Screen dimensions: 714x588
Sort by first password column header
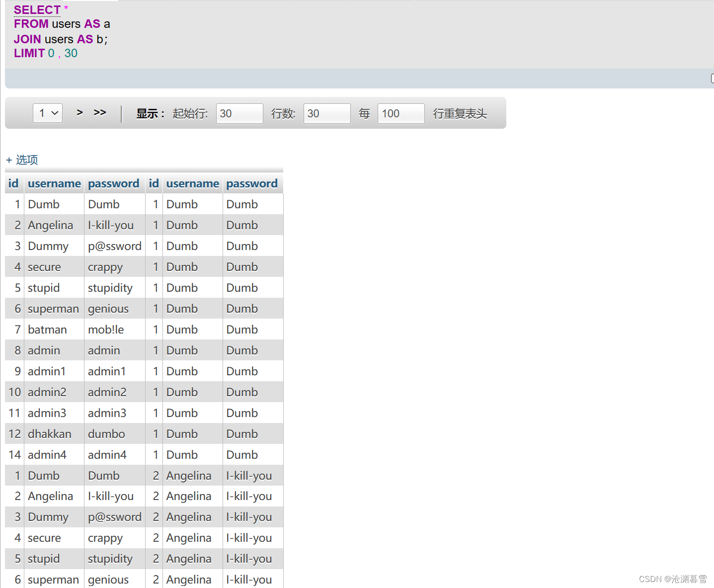(x=114, y=183)
